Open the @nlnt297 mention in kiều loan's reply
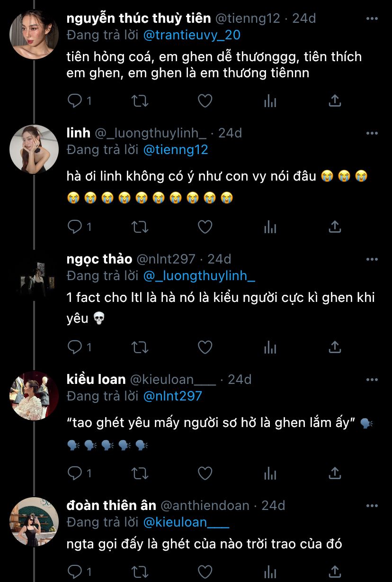This screenshot has height=582, width=392. [172, 396]
